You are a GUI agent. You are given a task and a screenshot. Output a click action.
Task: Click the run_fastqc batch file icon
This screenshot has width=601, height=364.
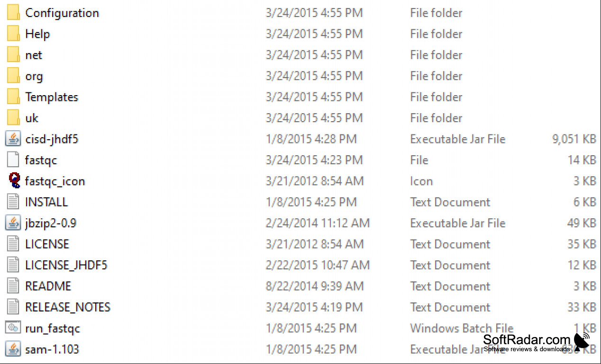(x=13, y=328)
